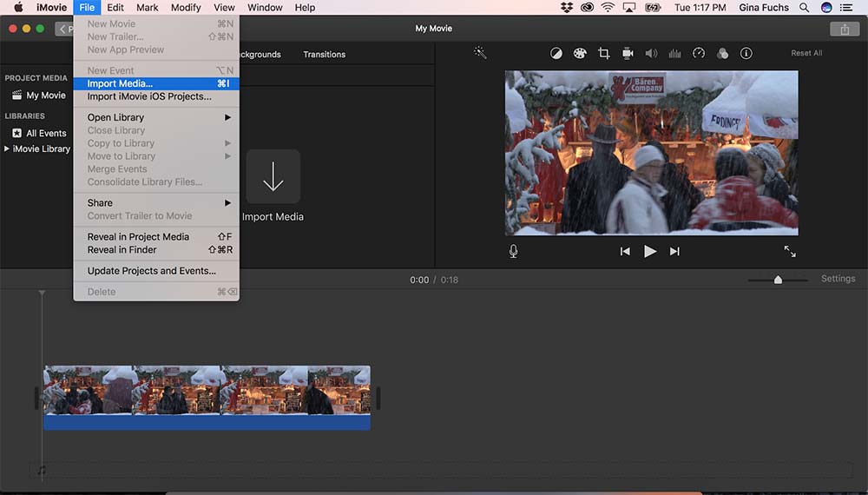This screenshot has height=495, width=868.
Task: Click the Gina Fuchs user menu
Action: [763, 7]
